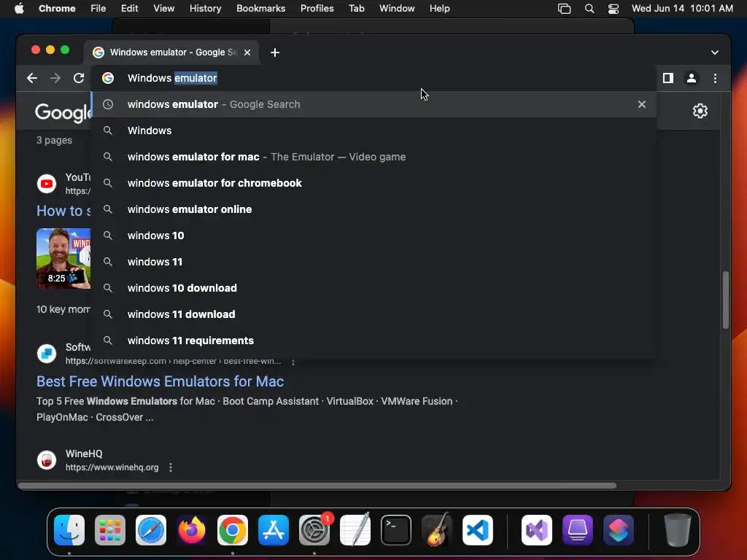Screen dimensions: 747x560
Task: Select 'windows 10 download' suggestion
Action: click(x=374, y=287)
